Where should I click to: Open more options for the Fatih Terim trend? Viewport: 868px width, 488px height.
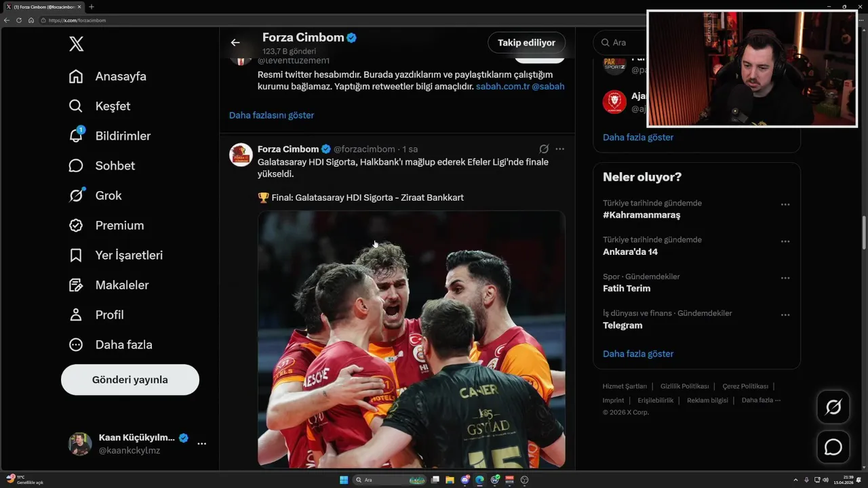pyautogui.click(x=785, y=278)
